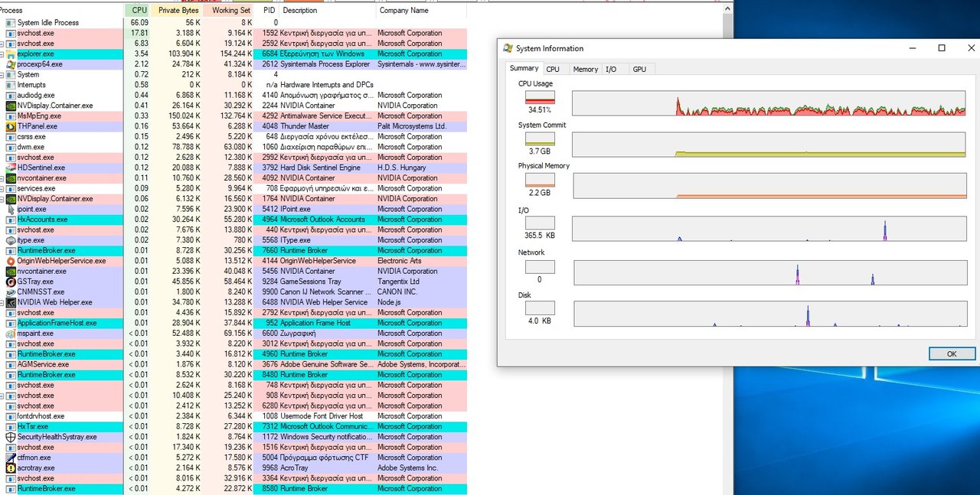Click the ctfmon.exe pen icon
The height and width of the screenshot is (495, 980).
tap(11, 458)
